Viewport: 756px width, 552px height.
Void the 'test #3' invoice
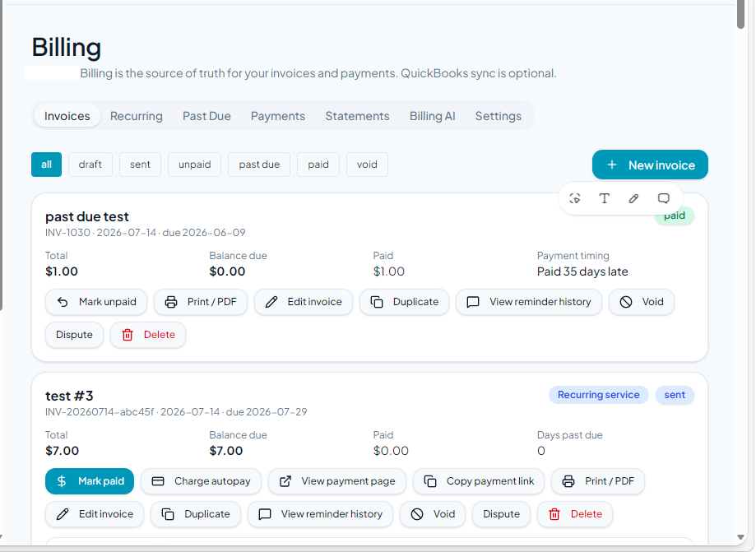433,514
